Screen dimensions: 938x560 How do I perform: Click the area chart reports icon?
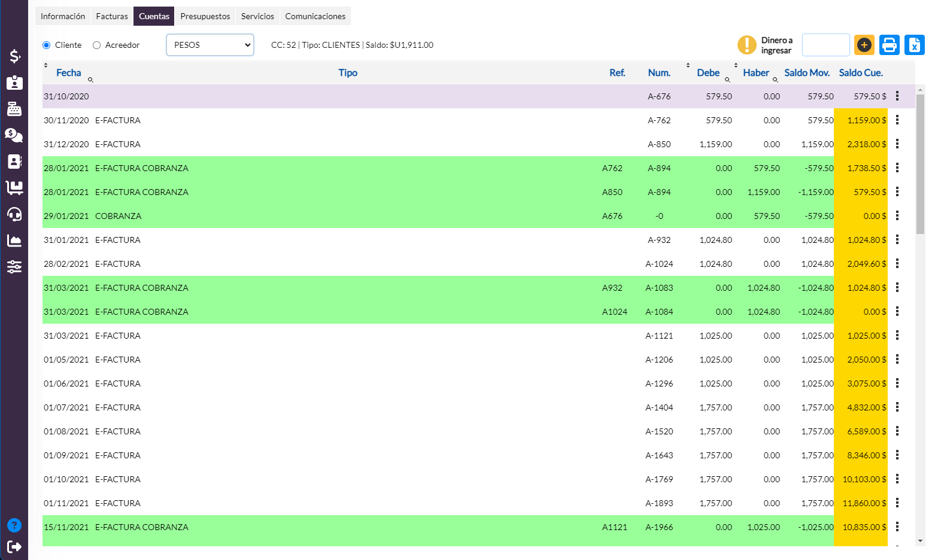(x=14, y=241)
